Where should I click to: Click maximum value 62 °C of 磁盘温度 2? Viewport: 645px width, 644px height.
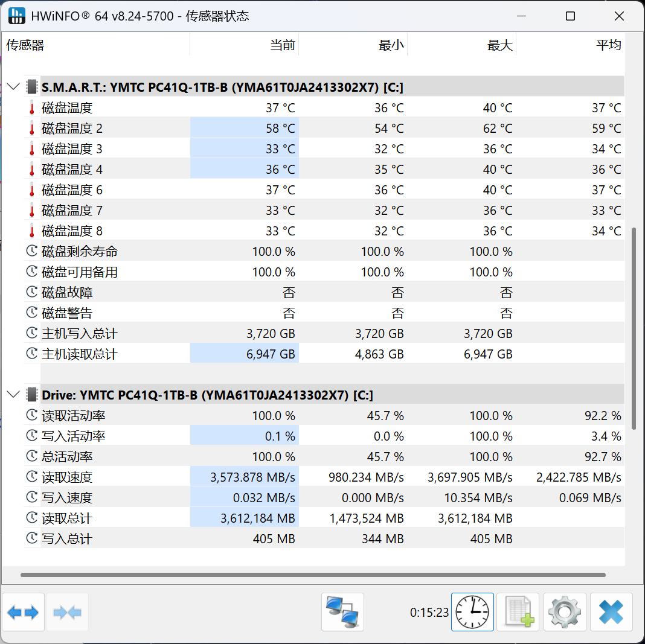coord(498,128)
